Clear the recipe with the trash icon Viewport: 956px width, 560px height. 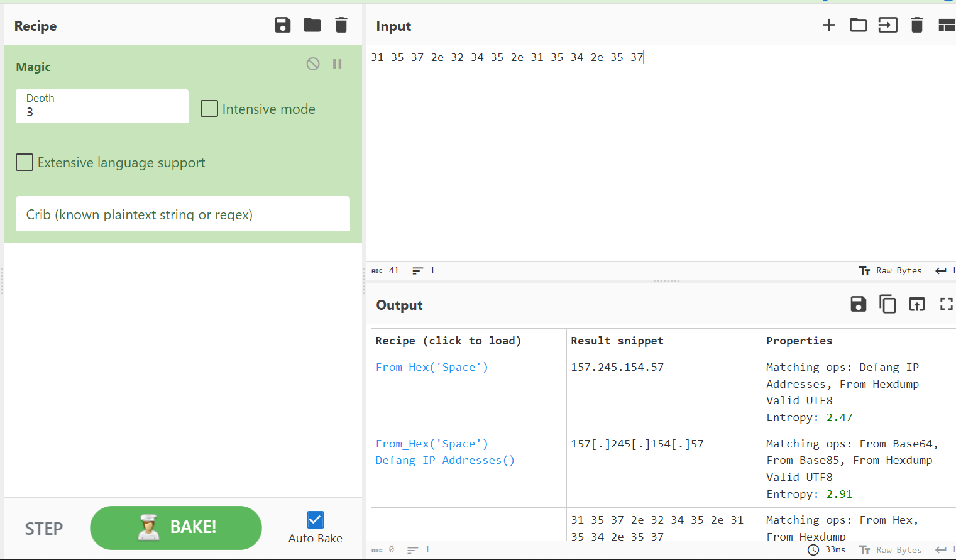pos(341,25)
